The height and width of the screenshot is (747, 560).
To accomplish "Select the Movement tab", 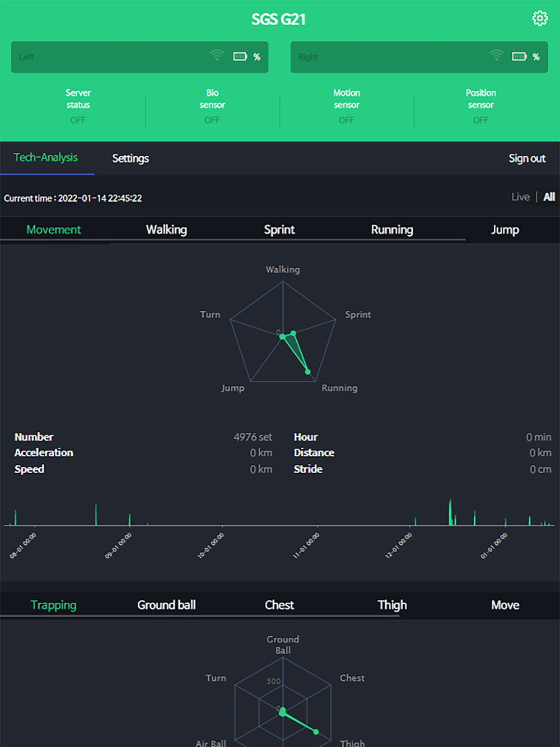I will coord(54,230).
